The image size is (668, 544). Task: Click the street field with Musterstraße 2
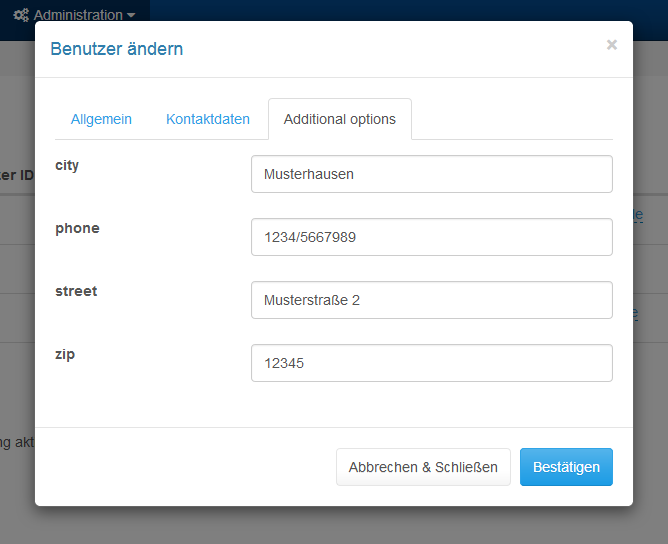pyautogui.click(x=431, y=300)
